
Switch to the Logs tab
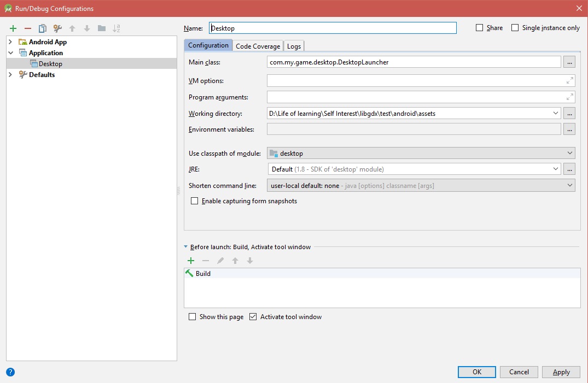pos(294,46)
